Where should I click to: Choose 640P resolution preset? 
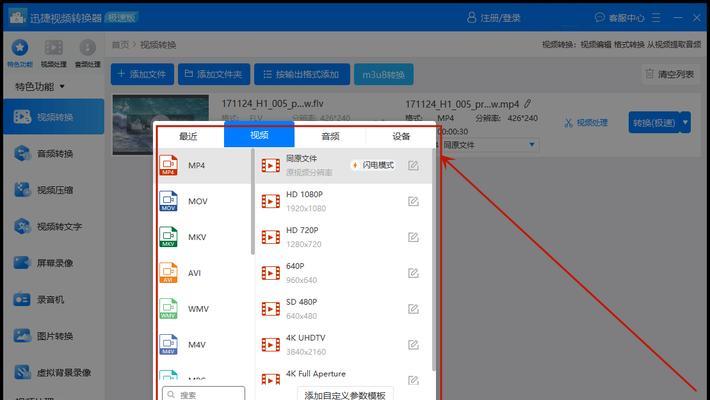(343, 273)
